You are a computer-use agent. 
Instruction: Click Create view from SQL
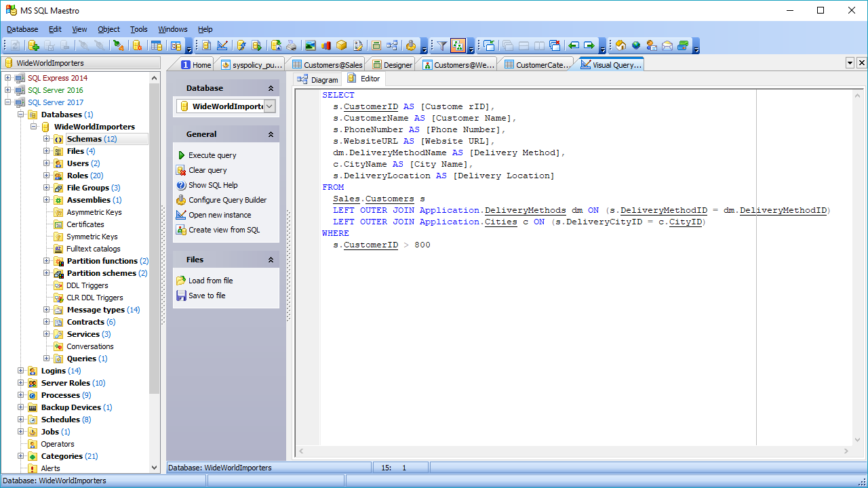[224, 230]
